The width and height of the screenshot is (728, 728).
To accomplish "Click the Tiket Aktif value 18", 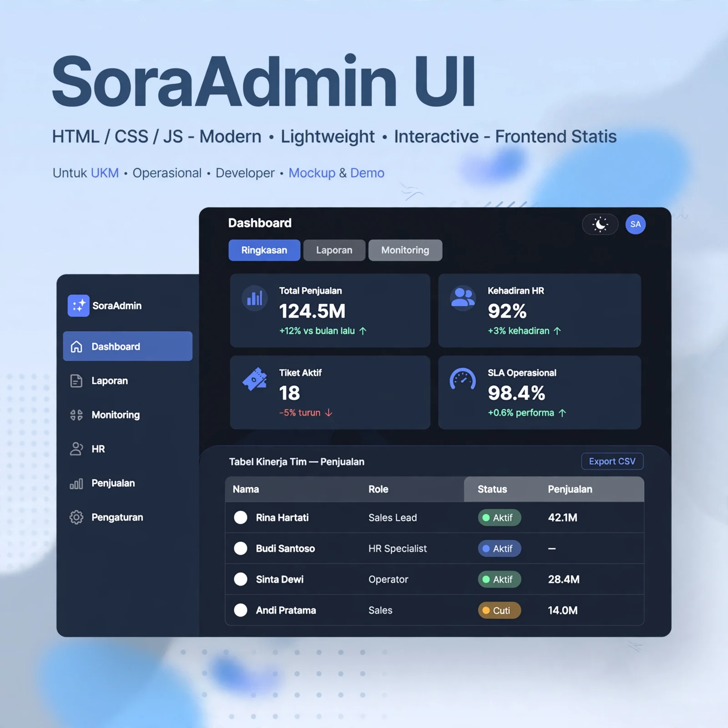I will pos(289,393).
